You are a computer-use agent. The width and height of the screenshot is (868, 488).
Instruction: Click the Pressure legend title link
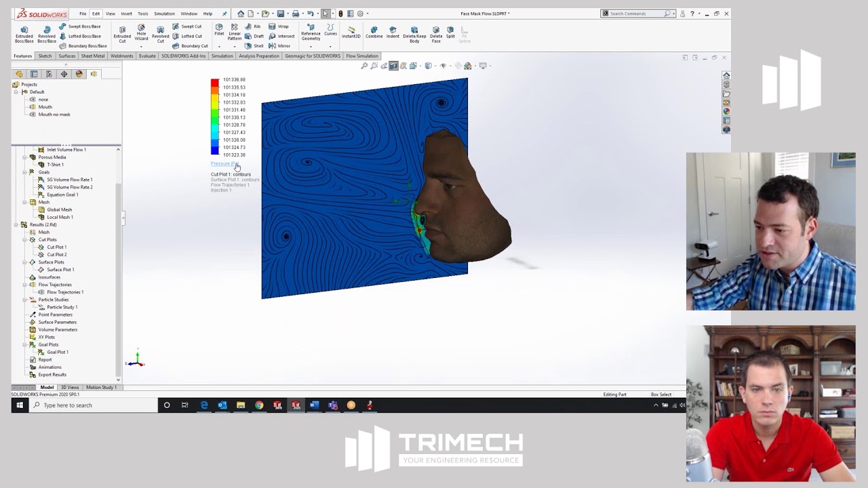[x=224, y=164]
